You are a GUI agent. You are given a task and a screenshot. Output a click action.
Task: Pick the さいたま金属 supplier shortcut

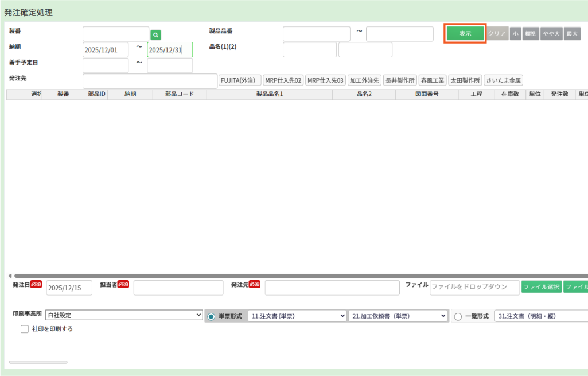[503, 80]
